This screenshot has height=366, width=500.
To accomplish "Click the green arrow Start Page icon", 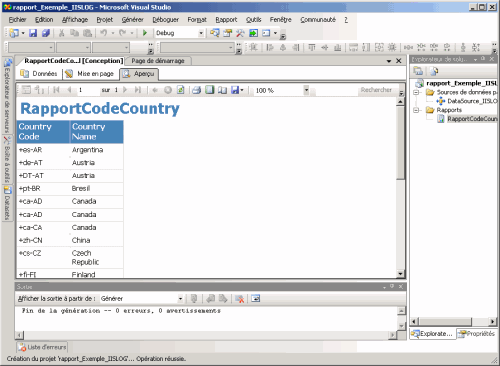I will point(253,33).
